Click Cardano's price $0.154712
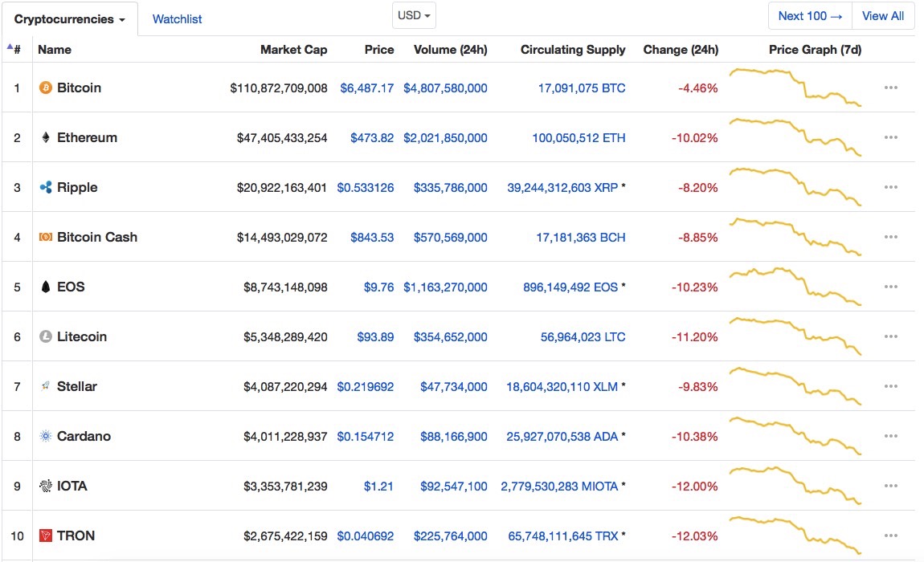 [x=366, y=437]
